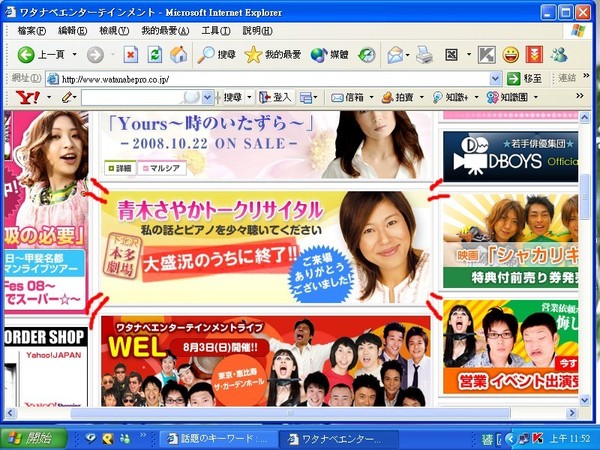Click the 移至 Go button

click(x=525, y=79)
